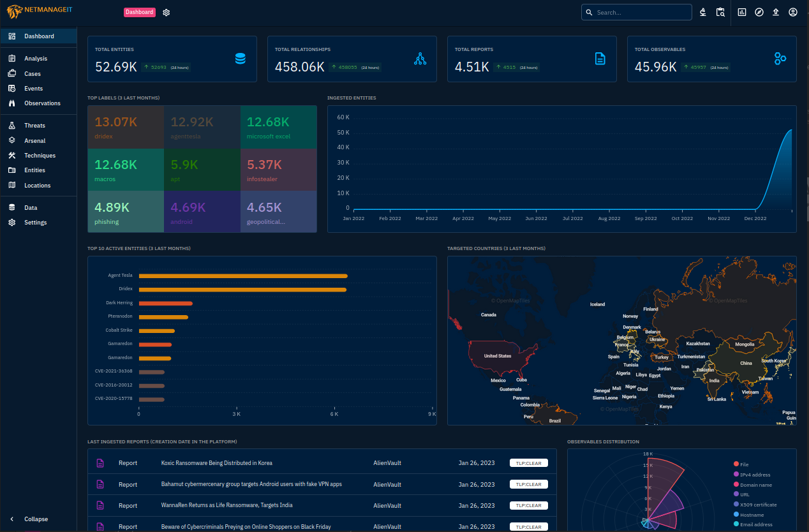Screen dimensions: 809x532
Task: Click the microscope icon in top bar
Action: (702, 12)
